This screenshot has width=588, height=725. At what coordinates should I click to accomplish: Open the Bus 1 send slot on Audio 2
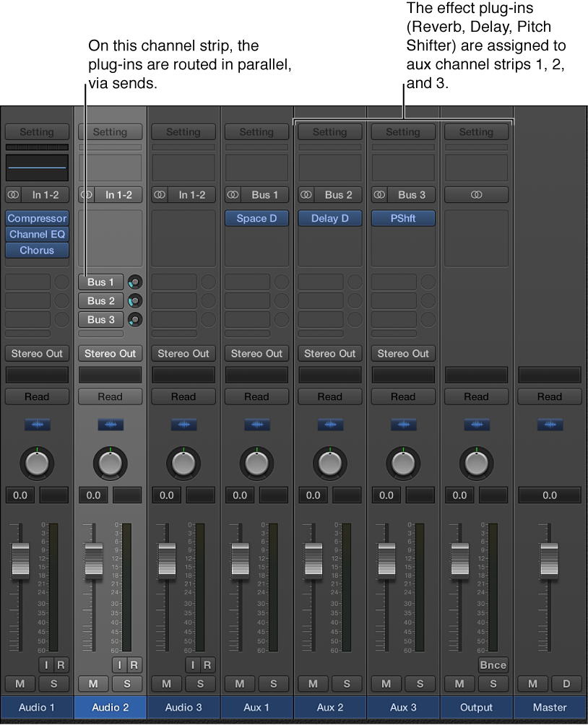[x=100, y=282]
